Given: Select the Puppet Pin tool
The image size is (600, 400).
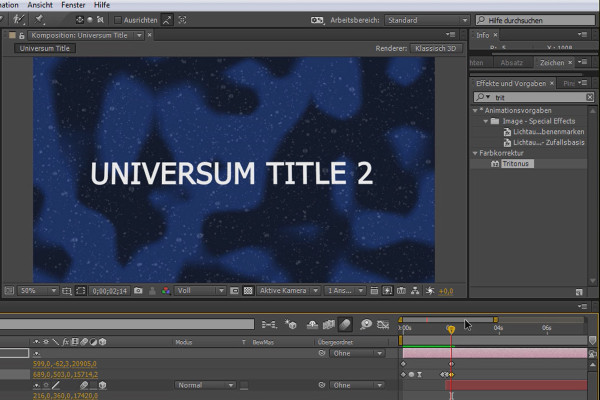Looking at the screenshot, I should (39, 20).
